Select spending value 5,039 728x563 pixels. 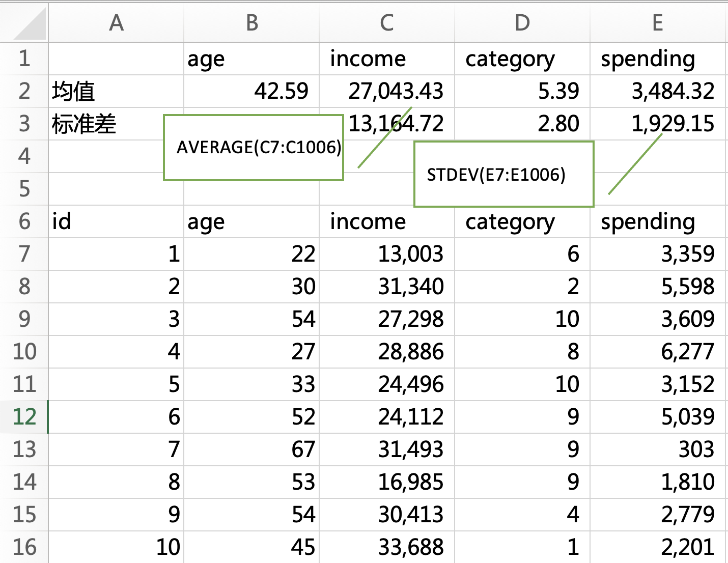coord(658,417)
